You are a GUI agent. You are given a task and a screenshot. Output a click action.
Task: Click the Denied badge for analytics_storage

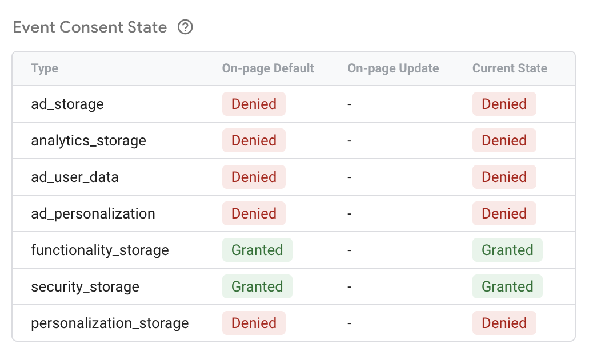click(254, 140)
